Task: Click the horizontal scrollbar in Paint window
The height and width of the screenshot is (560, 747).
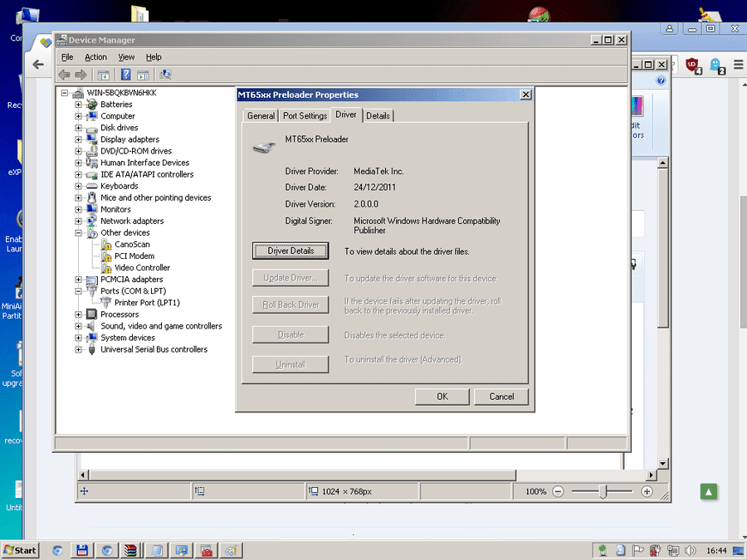Action: pyautogui.click(x=303, y=475)
